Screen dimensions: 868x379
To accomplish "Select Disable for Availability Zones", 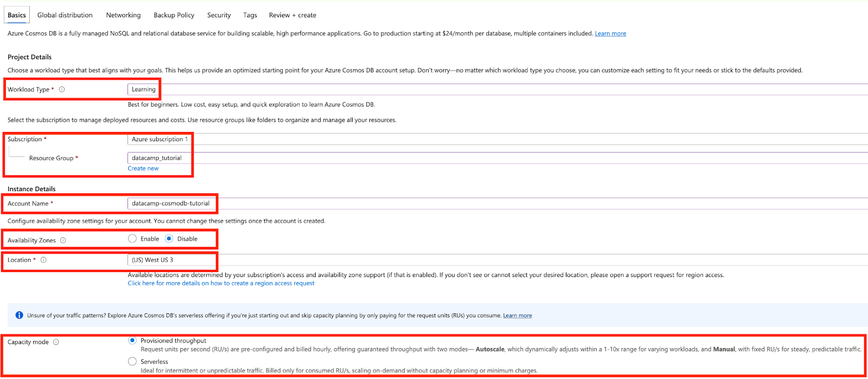I will [x=169, y=238].
